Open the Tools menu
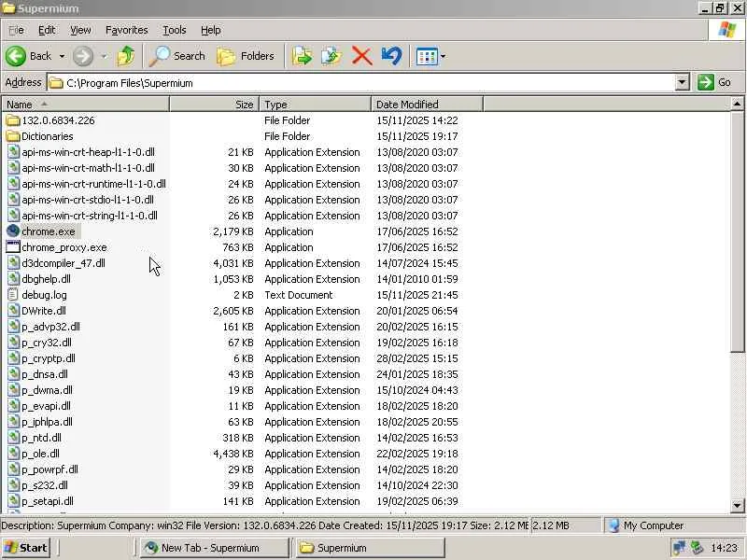 coord(175,30)
